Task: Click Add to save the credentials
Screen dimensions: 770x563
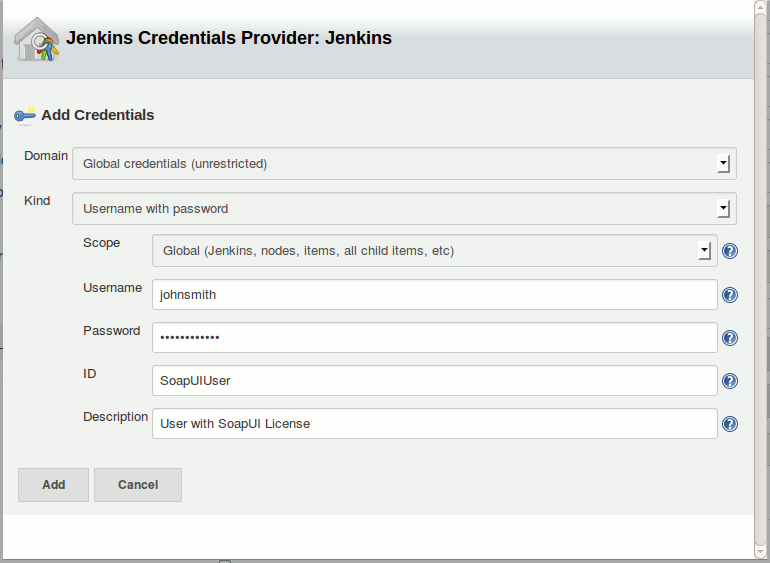Action: [x=54, y=485]
